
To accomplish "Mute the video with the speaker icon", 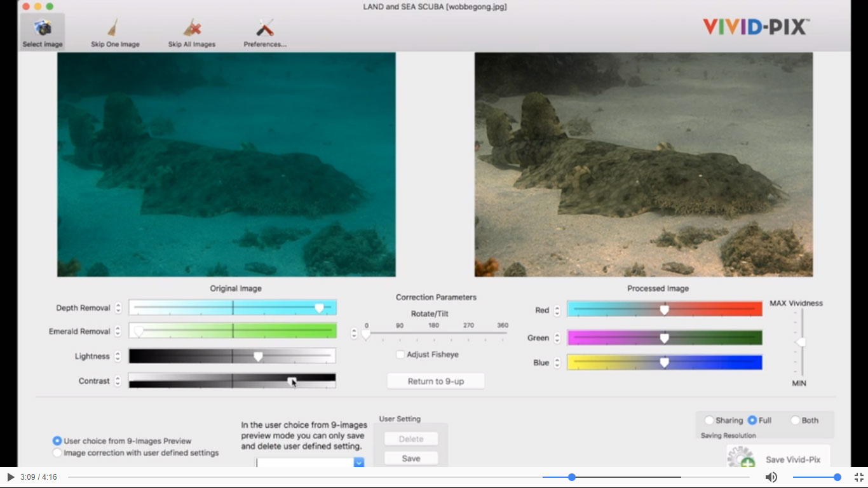I will pyautogui.click(x=771, y=477).
